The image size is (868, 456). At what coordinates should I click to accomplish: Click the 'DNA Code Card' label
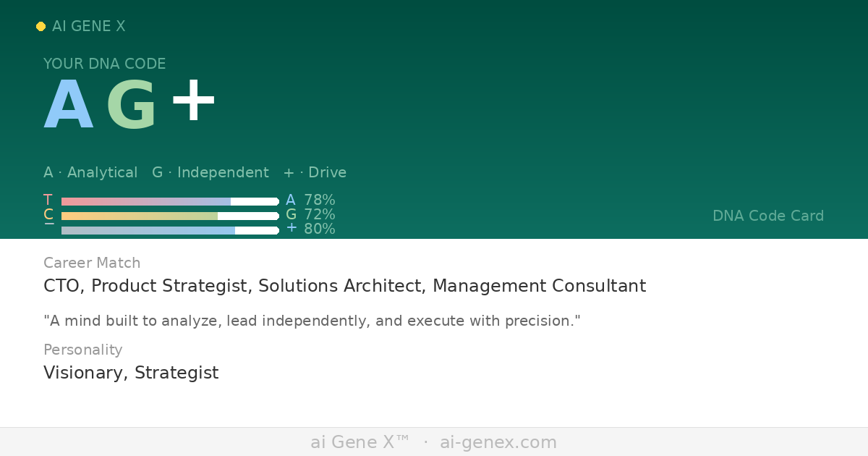[767, 216]
